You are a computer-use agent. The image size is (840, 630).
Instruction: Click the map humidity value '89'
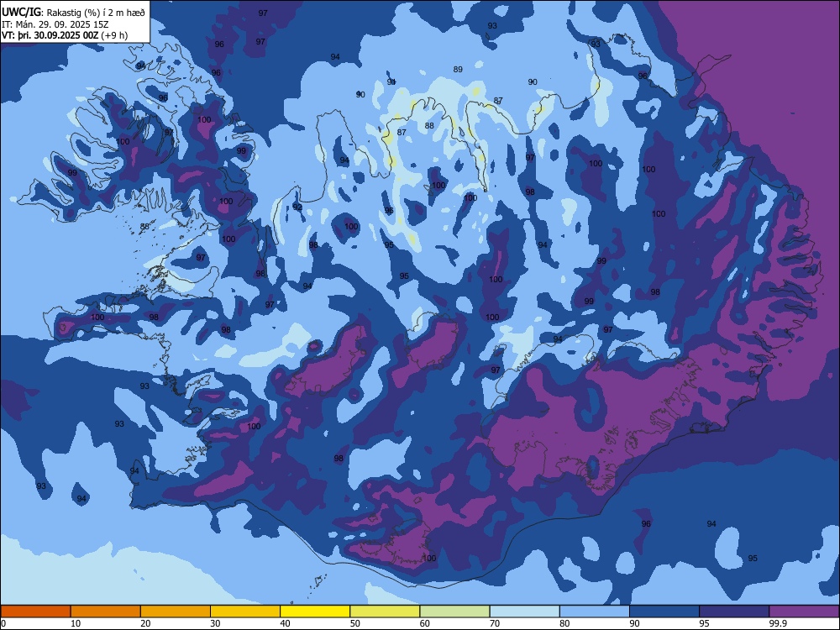[x=458, y=69]
